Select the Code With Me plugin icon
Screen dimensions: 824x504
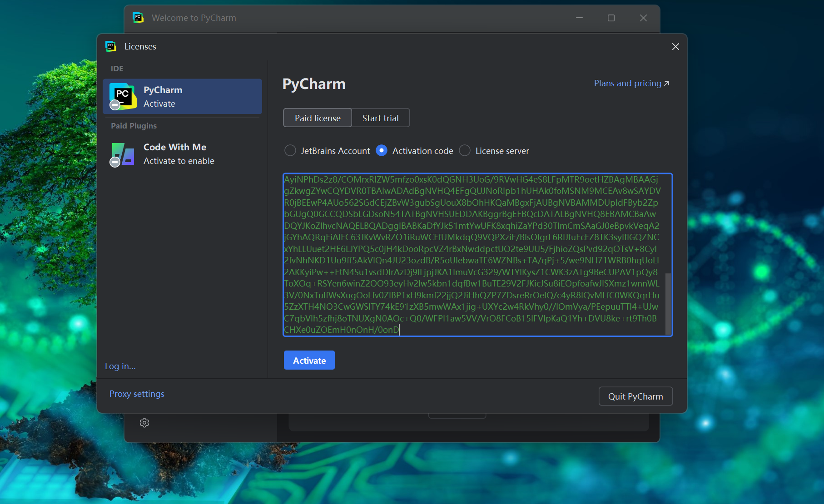[x=122, y=154]
